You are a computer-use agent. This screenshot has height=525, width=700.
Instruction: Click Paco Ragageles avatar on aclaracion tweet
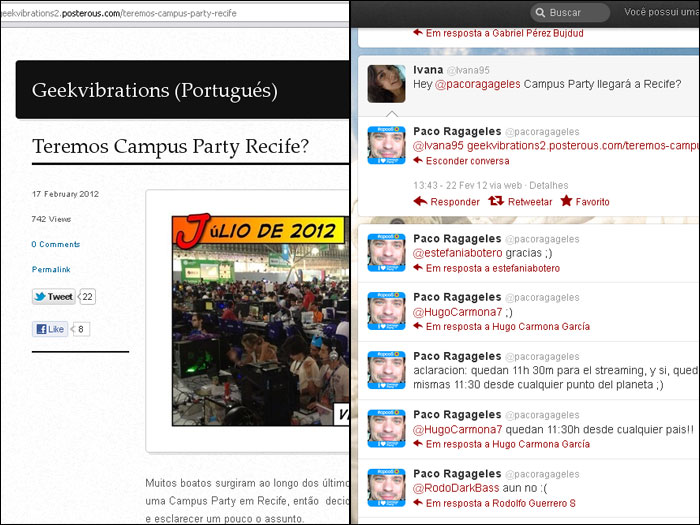tap(386, 370)
